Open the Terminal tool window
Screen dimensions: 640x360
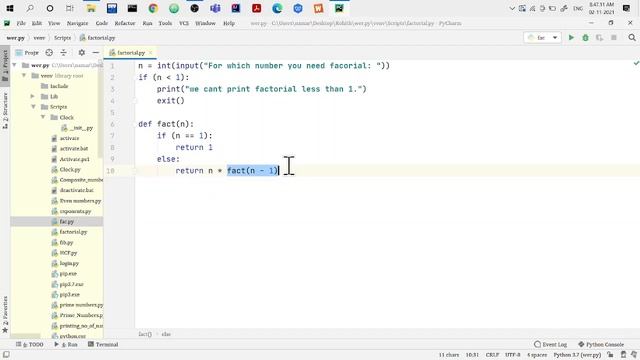click(x=103, y=344)
